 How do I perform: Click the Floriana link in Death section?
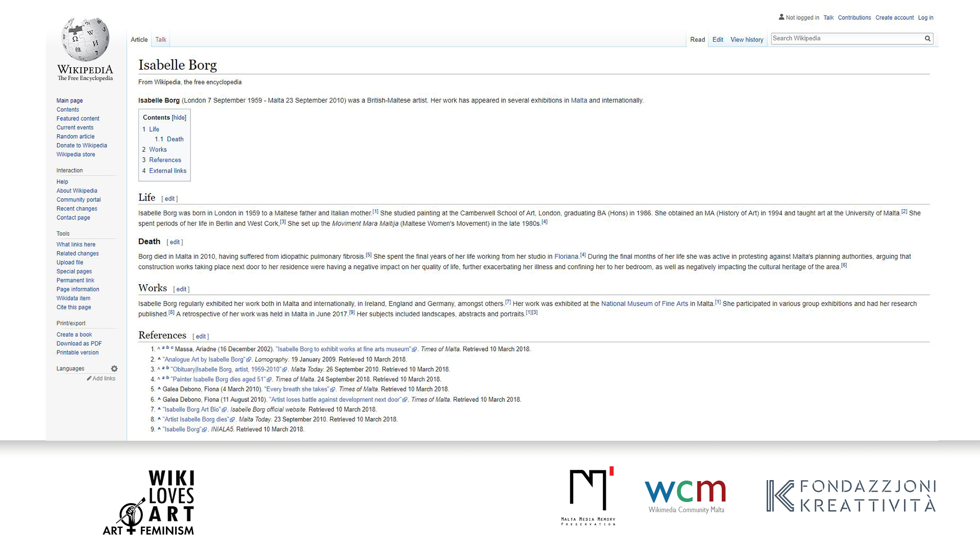tap(566, 257)
